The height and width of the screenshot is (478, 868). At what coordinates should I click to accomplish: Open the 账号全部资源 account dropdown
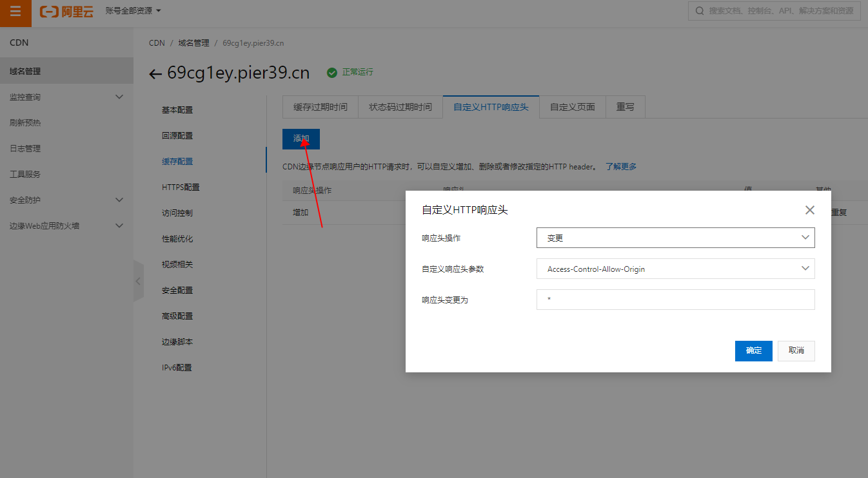(x=133, y=11)
